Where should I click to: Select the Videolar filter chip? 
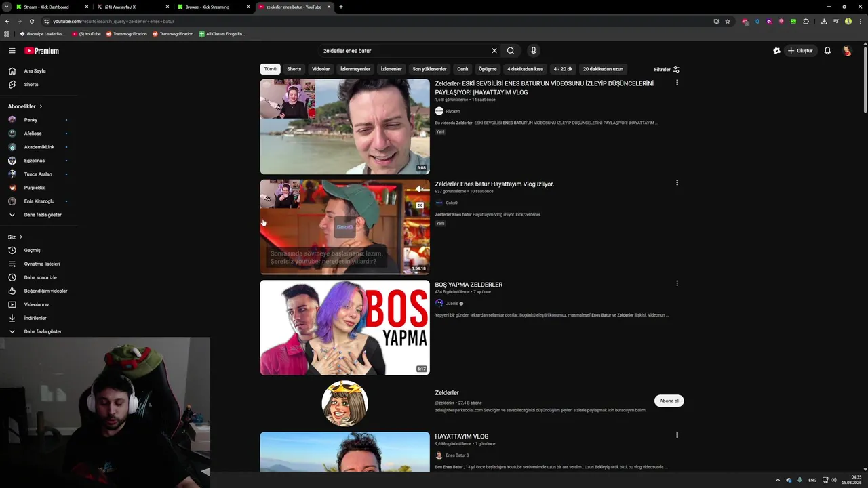click(x=321, y=69)
